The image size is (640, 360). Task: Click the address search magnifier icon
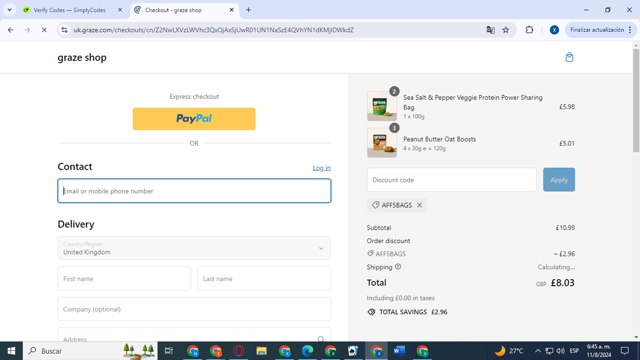coord(321,339)
